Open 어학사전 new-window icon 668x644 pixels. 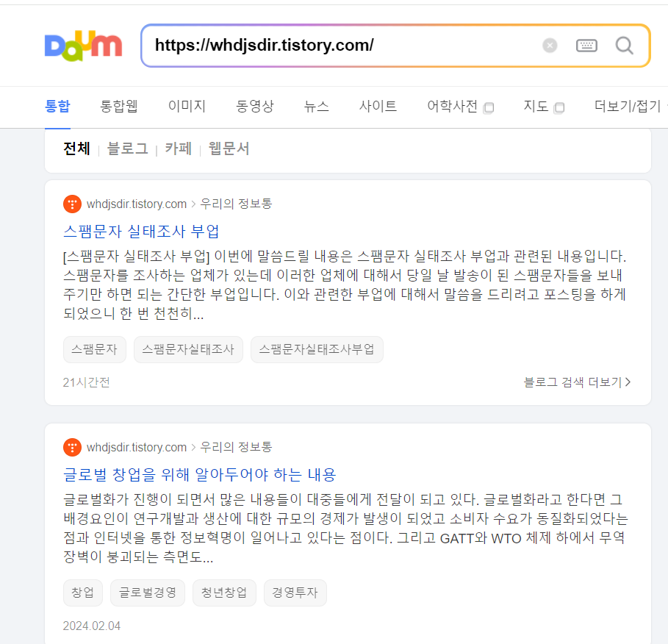[489, 108]
